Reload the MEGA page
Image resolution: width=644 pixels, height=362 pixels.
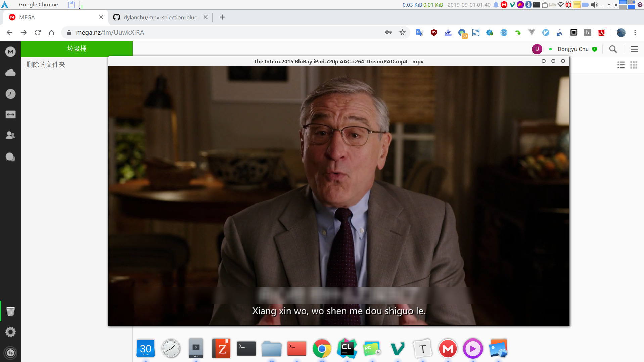point(38,32)
